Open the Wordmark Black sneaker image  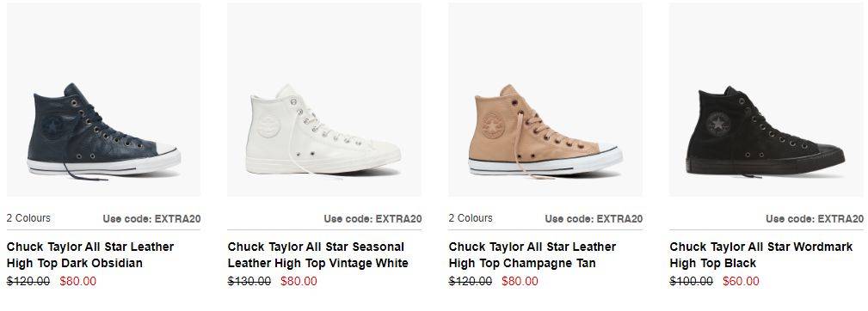pyautogui.click(x=766, y=100)
